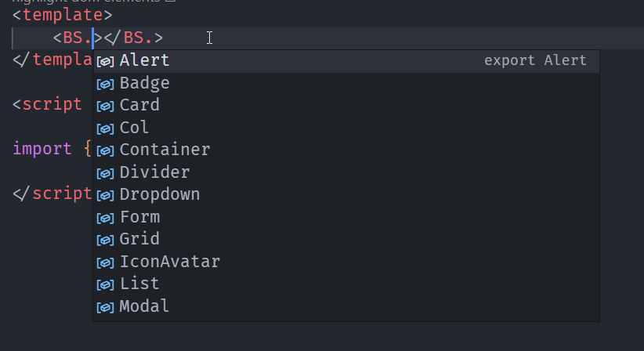The height and width of the screenshot is (351, 644).
Task: Choose the Container completion item
Action: tap(346, 150)
